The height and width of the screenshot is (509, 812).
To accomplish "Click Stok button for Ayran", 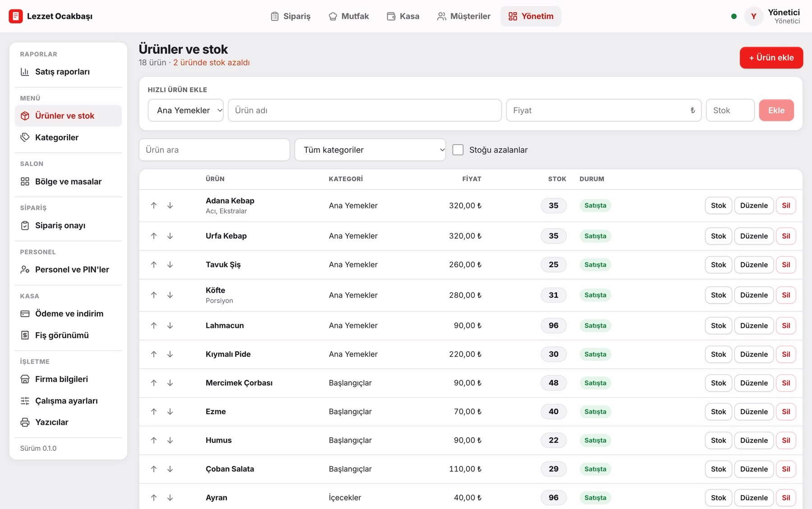I will pyautogui.click(x=718, y=498).
